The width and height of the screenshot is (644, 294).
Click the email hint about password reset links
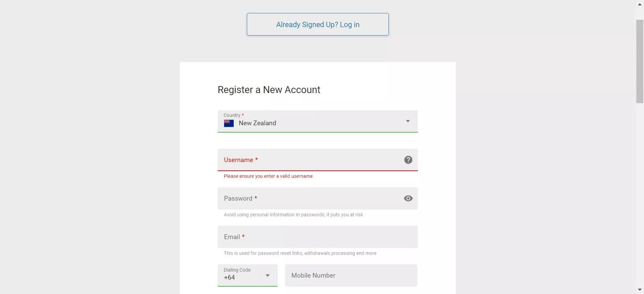pyautogui.click(x=300, y=253)
